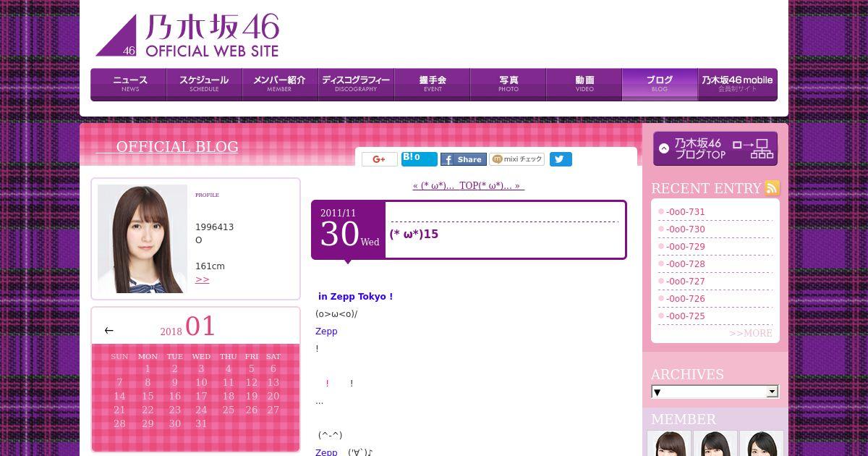Image resolution: width=868 pixels, height=456 pixels.
Task: Open the RSS feed icon
Action: click(x=773, y=188)
